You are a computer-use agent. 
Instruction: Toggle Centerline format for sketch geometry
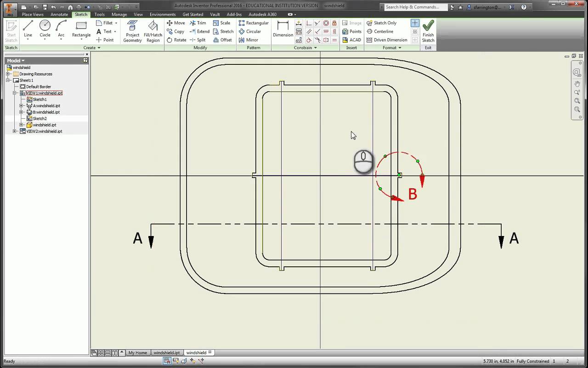380,31
